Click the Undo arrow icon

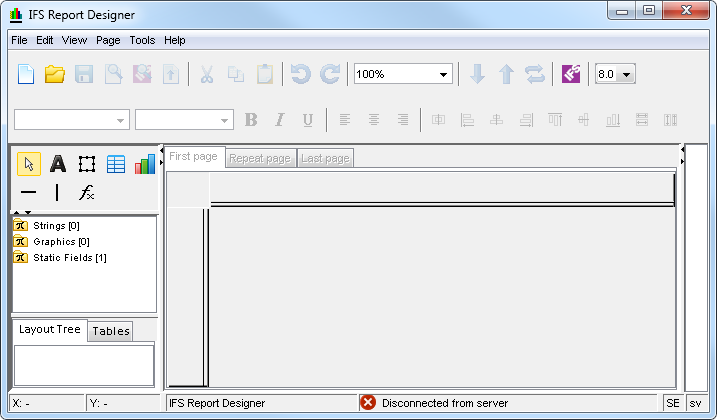click(300, 74)
